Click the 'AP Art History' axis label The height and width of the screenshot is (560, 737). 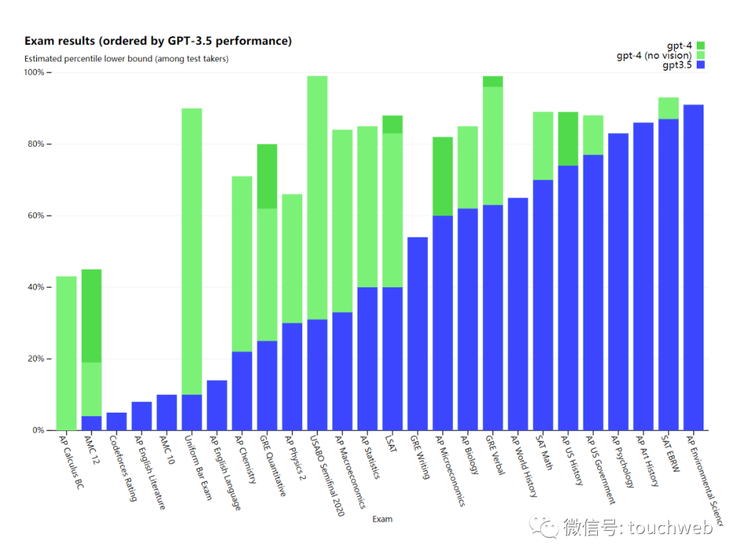648,461
